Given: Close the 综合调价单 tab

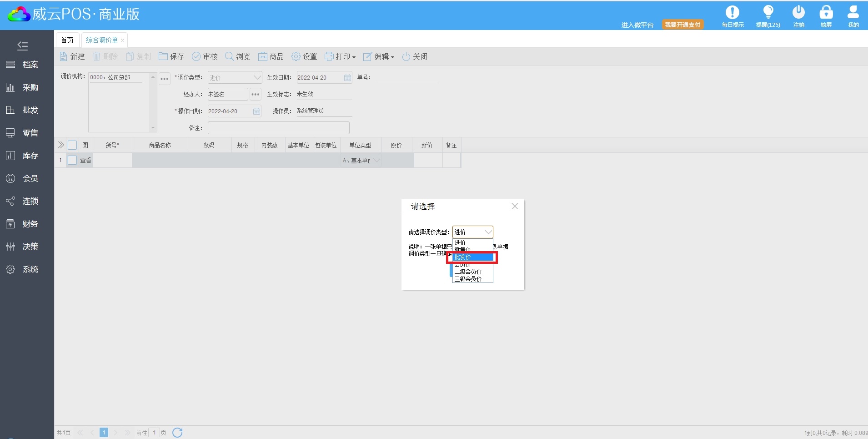Looking at the screenshot, I should pos(122,40).
